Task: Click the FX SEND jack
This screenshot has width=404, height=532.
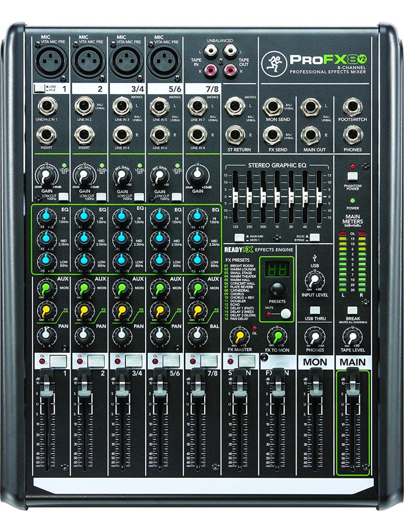Action: tap(273, 135)
